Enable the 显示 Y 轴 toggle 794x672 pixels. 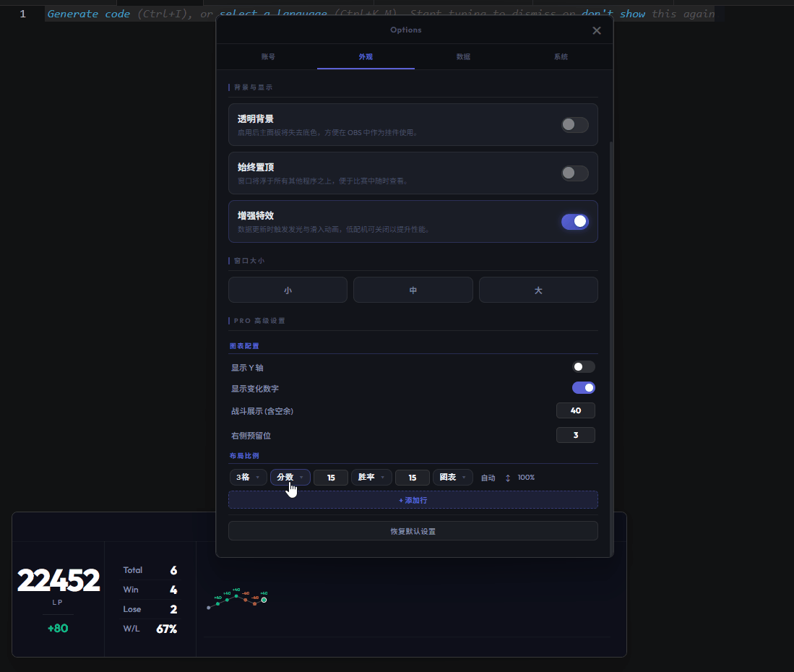[583, 366]
